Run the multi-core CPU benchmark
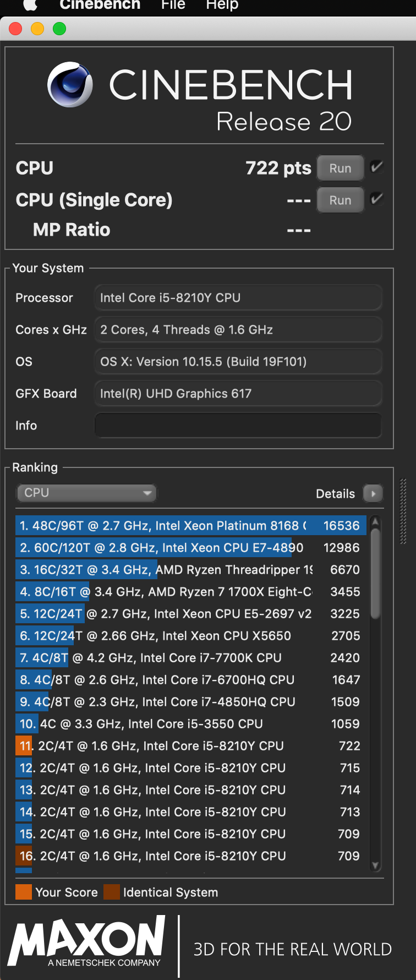 point(340,168)
